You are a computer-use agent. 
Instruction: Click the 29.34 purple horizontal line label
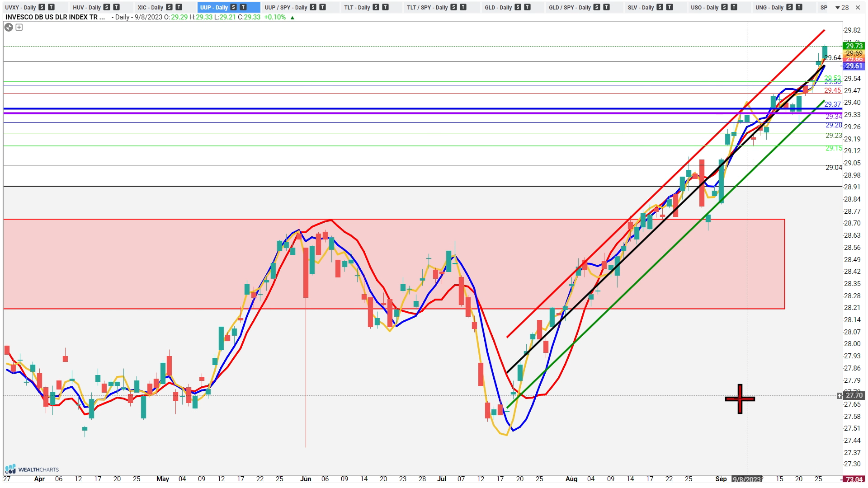point(834,117)
